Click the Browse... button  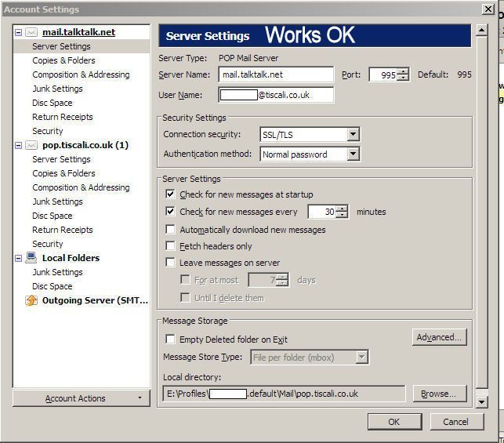click(x=440, y=394)
